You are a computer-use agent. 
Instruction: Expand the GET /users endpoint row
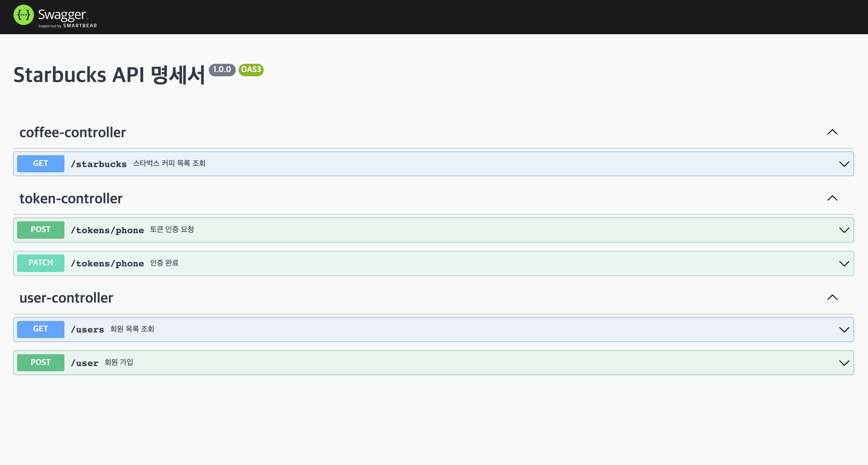point(844,330)
